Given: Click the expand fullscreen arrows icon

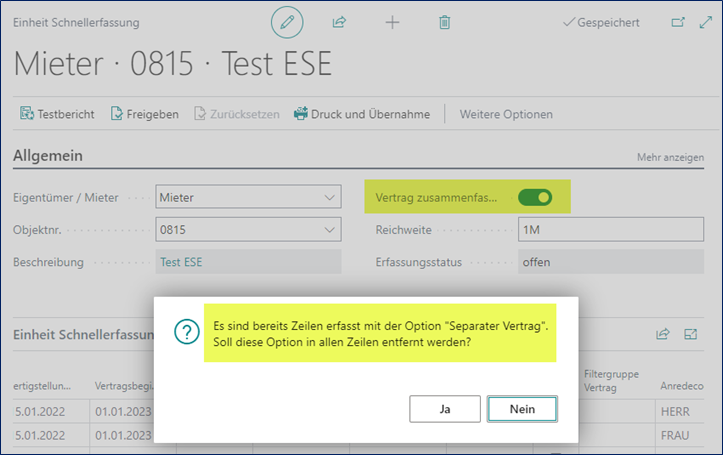Looking at the screenshot, I should pyautogui.click(x=703, y=21).
